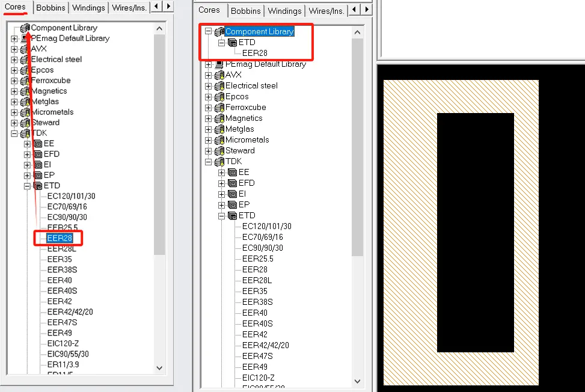This screenshot has width=585, height=392.
Task: Select EER47S in the right panel
Action: point(257,356)
